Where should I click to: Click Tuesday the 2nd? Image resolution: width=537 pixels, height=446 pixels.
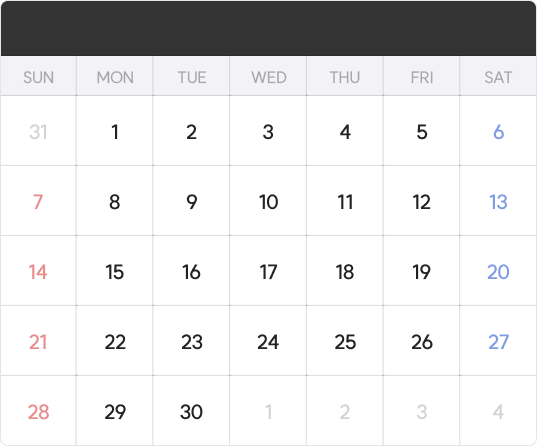[x=191, y=132]
